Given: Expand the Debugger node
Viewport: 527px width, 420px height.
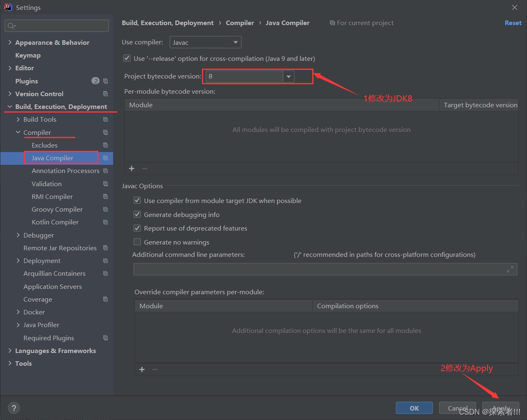Looking at the screenshot, I should [x=18, y=235].
